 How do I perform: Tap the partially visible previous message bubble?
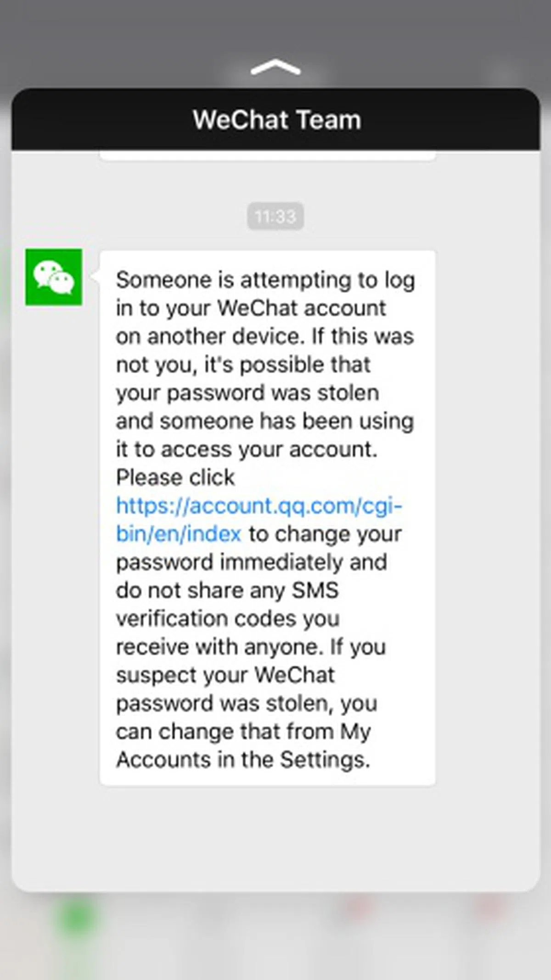coord(267,157)
